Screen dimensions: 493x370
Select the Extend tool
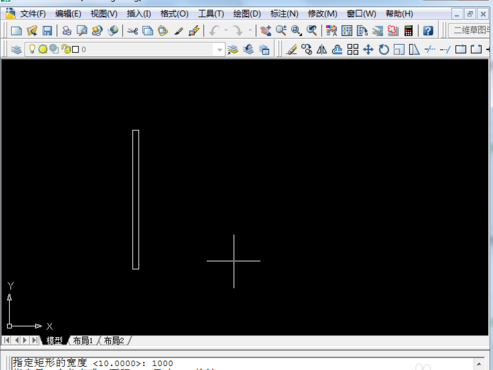point(445,50)
